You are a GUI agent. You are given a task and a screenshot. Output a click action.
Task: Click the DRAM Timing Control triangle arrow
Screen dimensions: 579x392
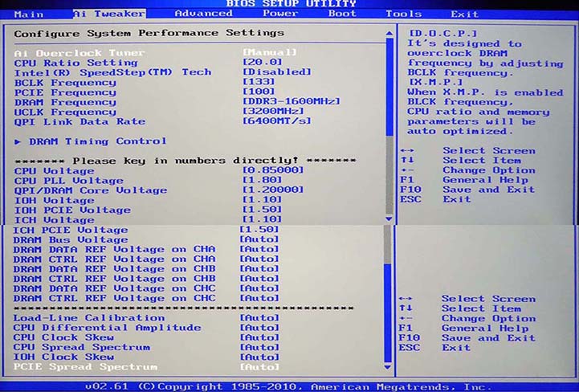(x=18, y=141)
